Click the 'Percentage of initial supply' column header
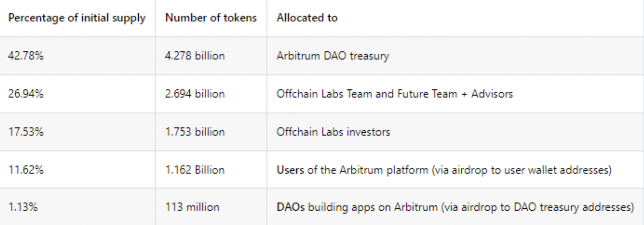The width and height of the screenshot is (644, 225). [x=77, y=18]
